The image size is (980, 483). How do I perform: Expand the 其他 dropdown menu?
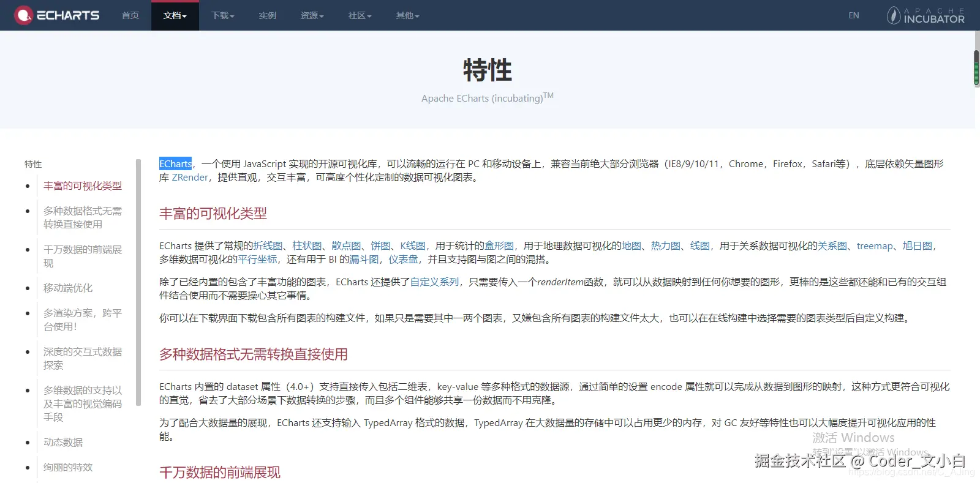408,15
